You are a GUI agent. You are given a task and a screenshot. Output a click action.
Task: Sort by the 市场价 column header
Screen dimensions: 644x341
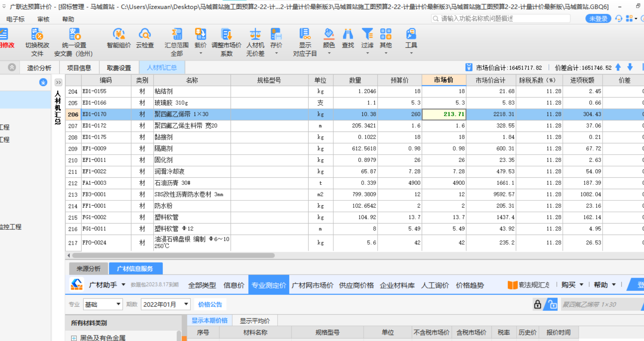click(x=444, y=80)
